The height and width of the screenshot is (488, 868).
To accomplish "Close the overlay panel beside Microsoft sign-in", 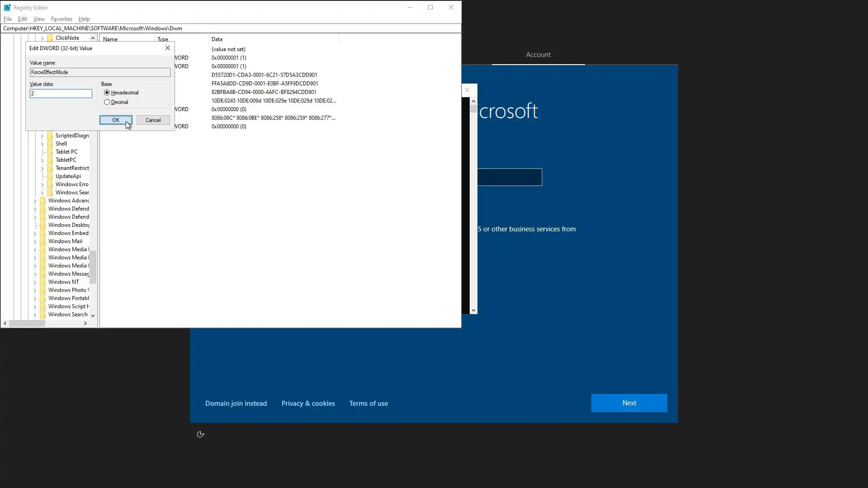I will click(467, 90).
